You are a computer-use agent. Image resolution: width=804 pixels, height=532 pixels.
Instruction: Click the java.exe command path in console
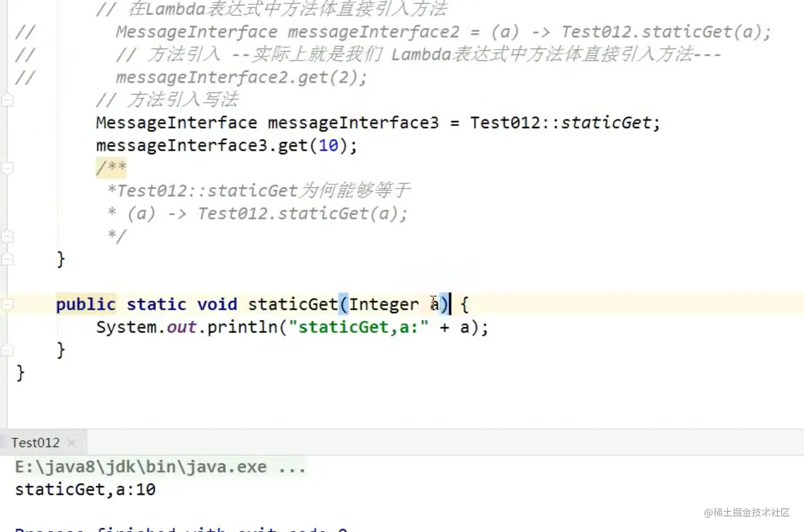point(141,467)
